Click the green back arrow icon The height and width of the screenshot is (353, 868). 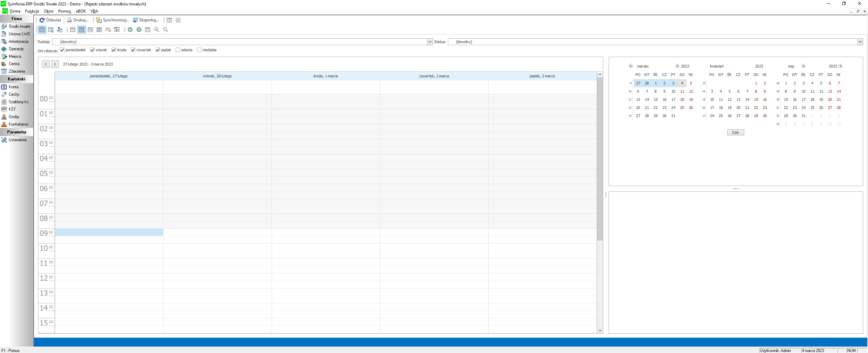click(130, 30)
